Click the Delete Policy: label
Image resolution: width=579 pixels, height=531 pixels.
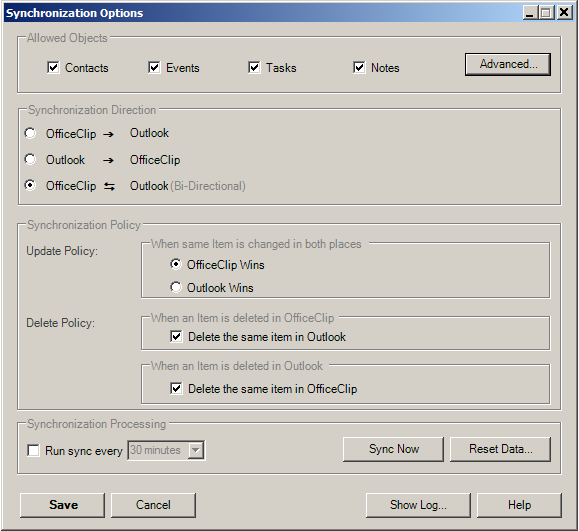pos(61,323)
